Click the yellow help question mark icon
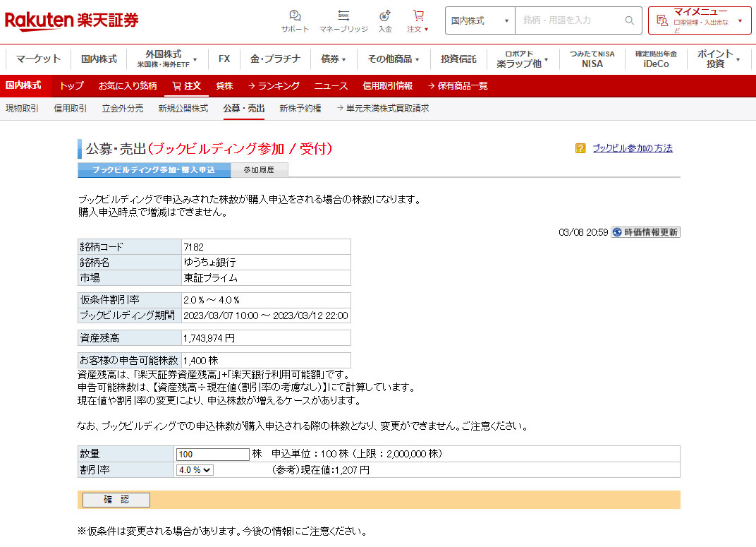Image resolution: width=756 pixels, height=547 pixels. click(x=580, y=148)
